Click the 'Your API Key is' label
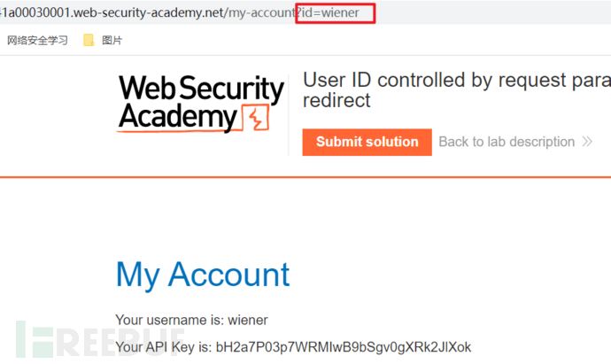The width and height of the screenshot is (611, 364). point(163,346)
